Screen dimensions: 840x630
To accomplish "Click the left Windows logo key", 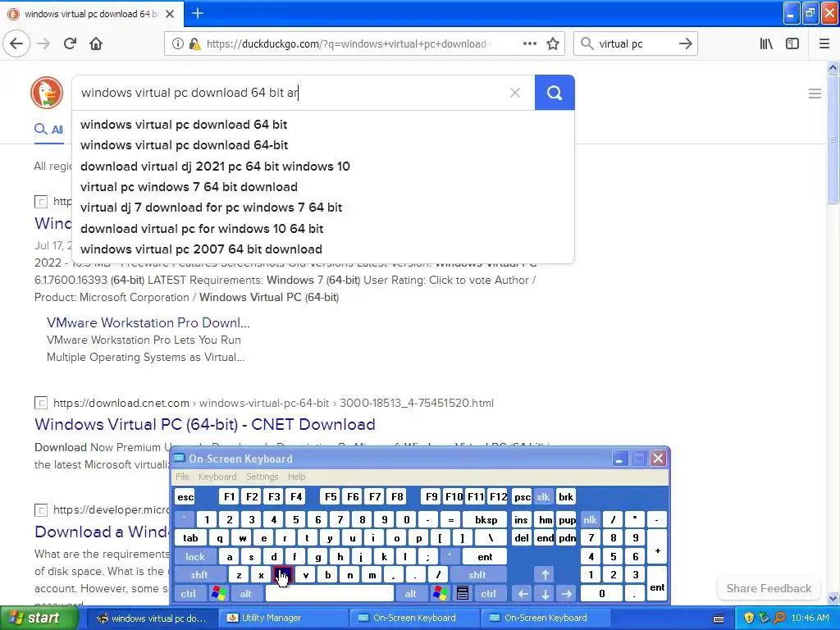I will 219,594.
